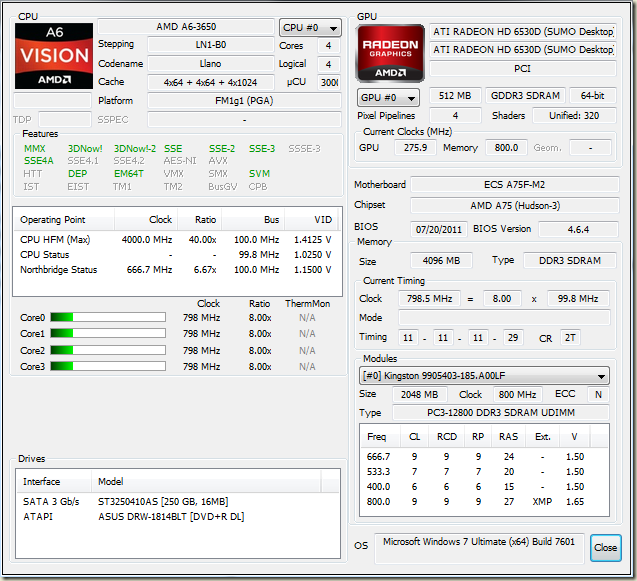Click the RAS column header in module timings

click(x=509, y=437)
